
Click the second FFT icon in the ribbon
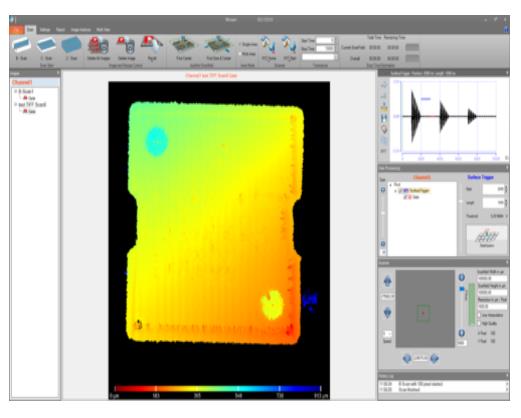(289, 45)
